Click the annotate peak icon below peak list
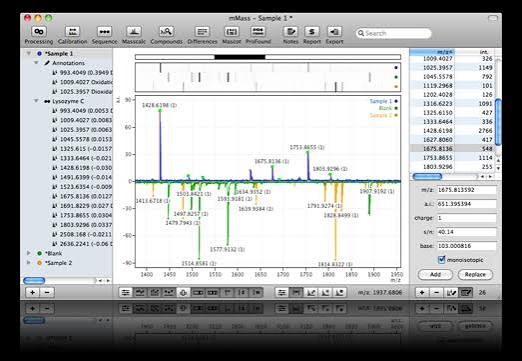Screen dimensions: 522x361 point(451,292)
